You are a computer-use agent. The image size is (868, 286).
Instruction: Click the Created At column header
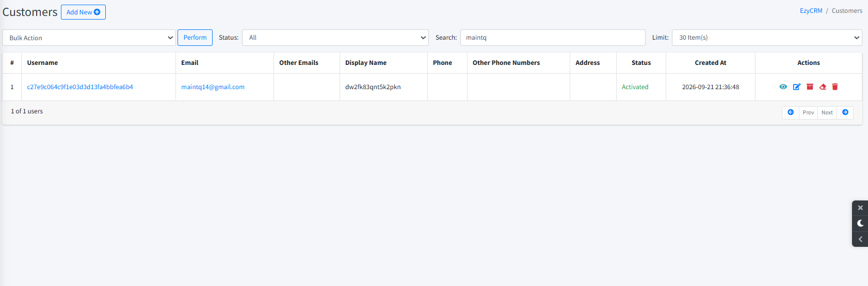tap(711, 63)
